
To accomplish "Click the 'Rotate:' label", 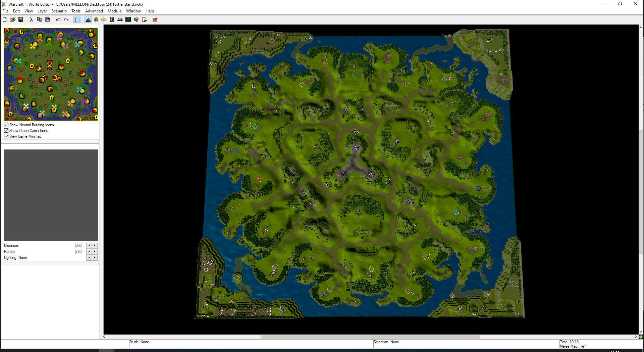I will pyautogui.click(x=10, y=252).
